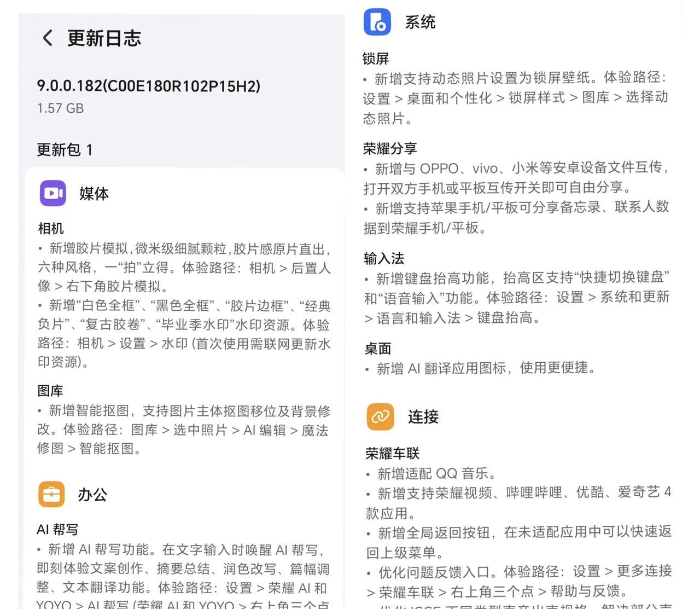Screen dimensions: 700x609
Task: Select the 办公 section title
Action: [92, 495]
